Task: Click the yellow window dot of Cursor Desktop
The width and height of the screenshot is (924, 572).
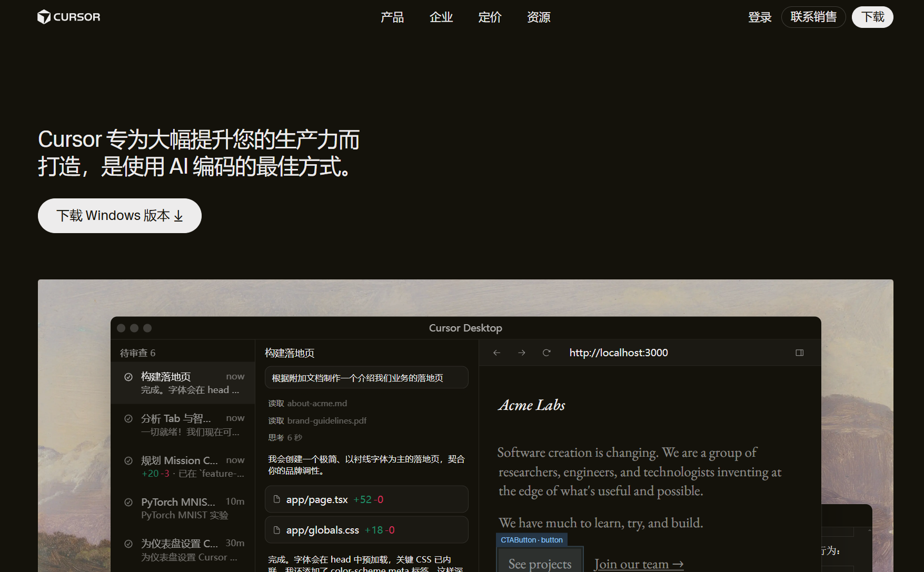Action: click(134, 328)
